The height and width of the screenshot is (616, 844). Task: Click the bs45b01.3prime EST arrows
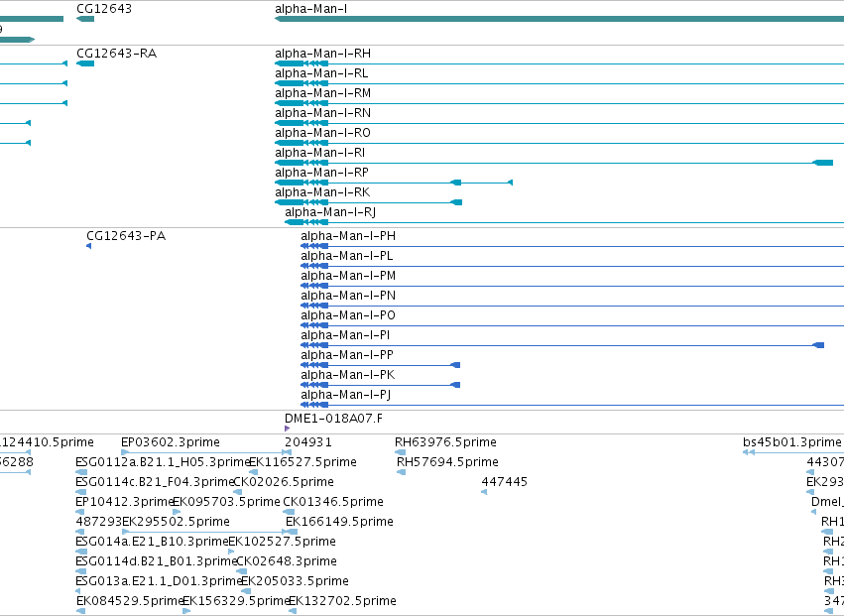(x=749, y=452)
